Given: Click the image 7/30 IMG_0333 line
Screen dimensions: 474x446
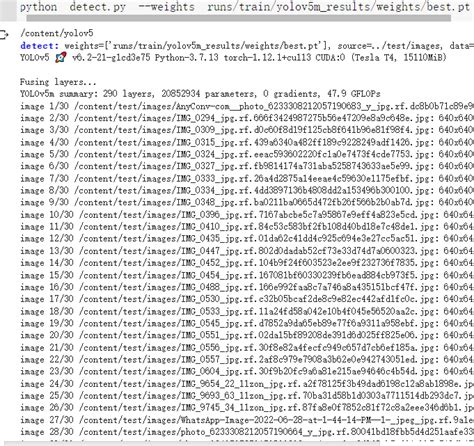Looking at the screenshot, I should tap(247, 178).
